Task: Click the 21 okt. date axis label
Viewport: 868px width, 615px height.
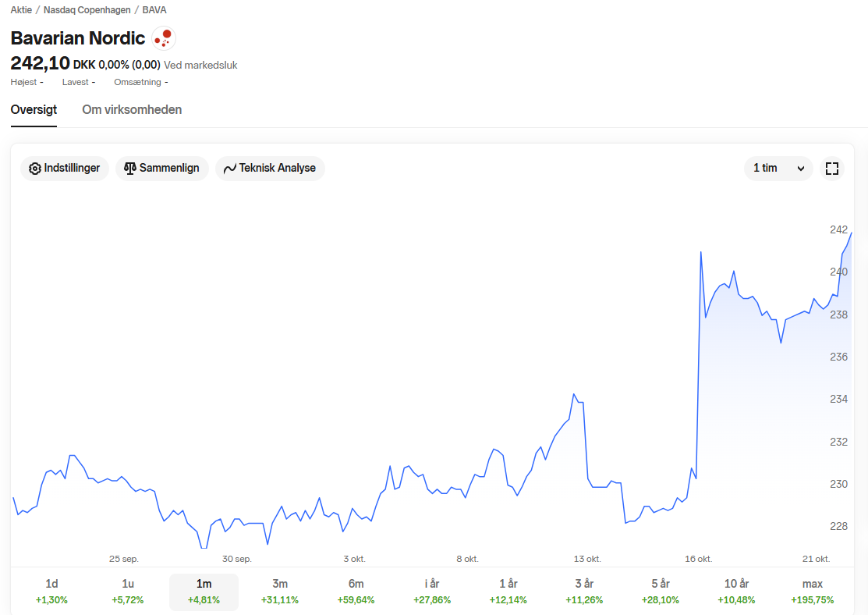Action: click(x=816, y=559)
